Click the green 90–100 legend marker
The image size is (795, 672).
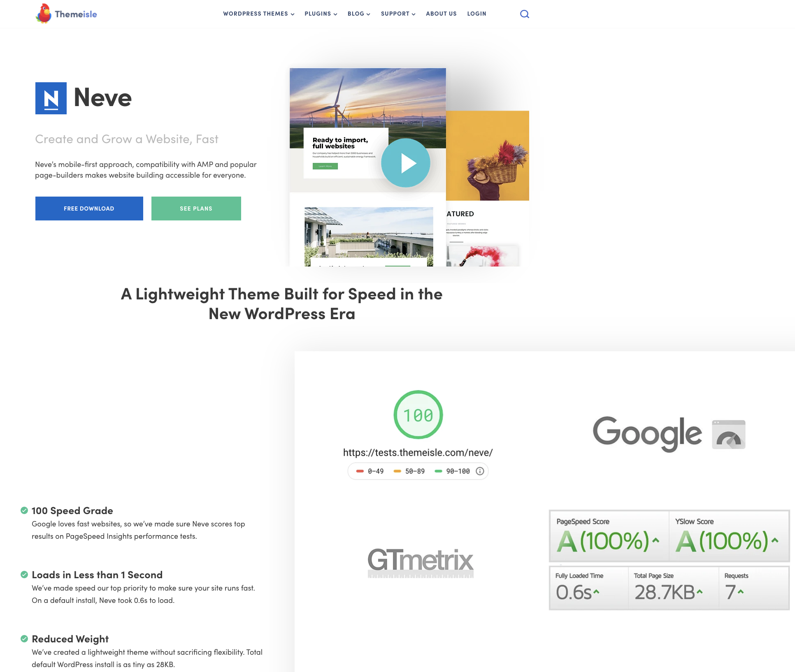click(439, 471)
